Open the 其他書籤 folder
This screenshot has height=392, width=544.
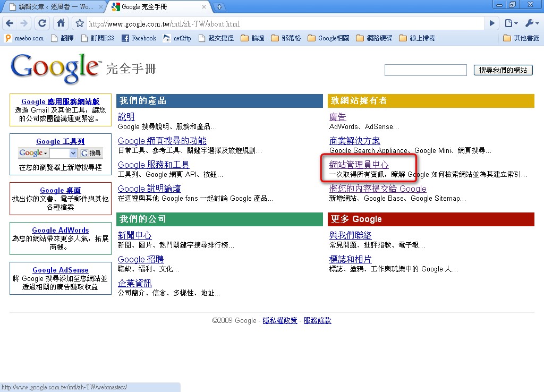pos(522,38)
